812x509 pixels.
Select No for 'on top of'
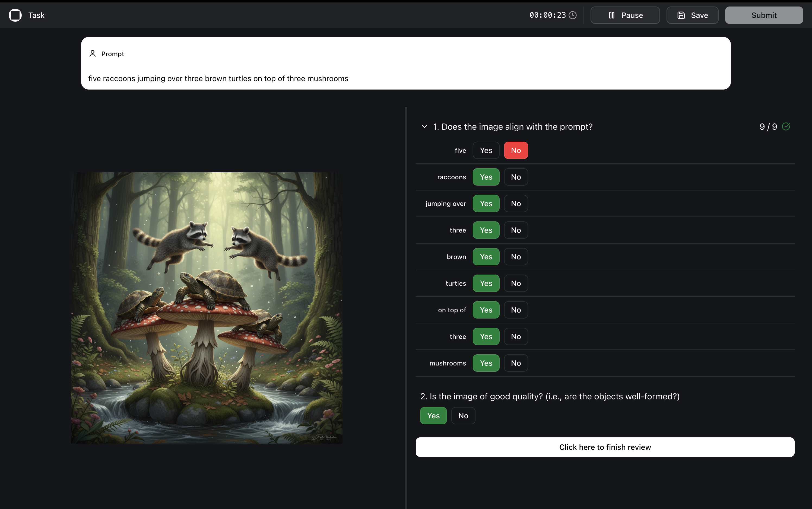[x=515, y=310]
